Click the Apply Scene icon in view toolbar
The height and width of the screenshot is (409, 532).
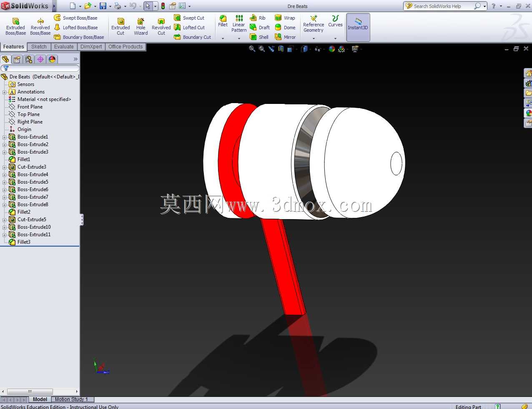[342, 49]
